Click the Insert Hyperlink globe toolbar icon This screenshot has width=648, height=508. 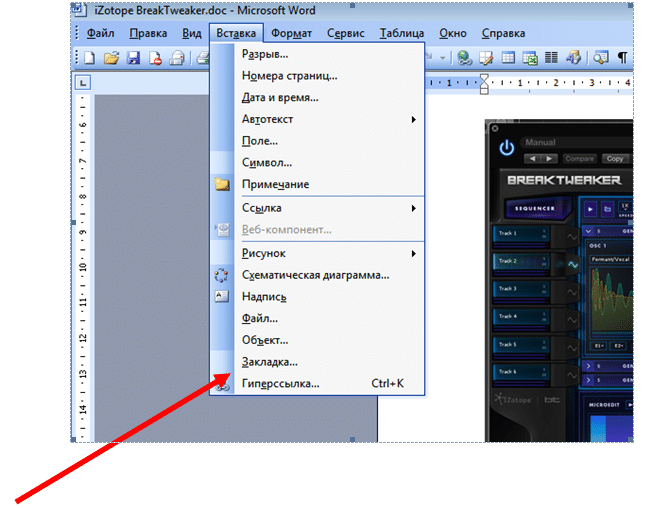tap(465, 58)
